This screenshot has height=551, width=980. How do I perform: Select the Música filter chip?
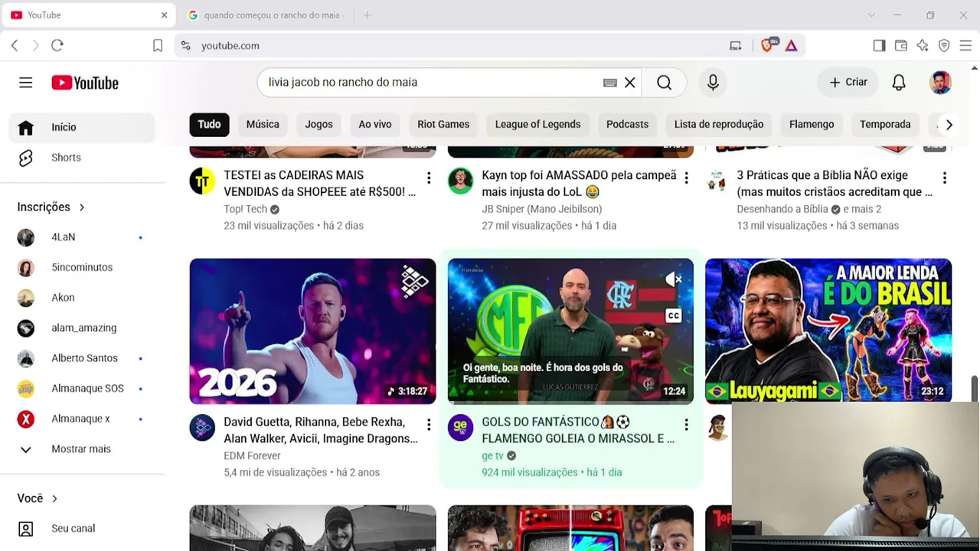tap(263, 125)
